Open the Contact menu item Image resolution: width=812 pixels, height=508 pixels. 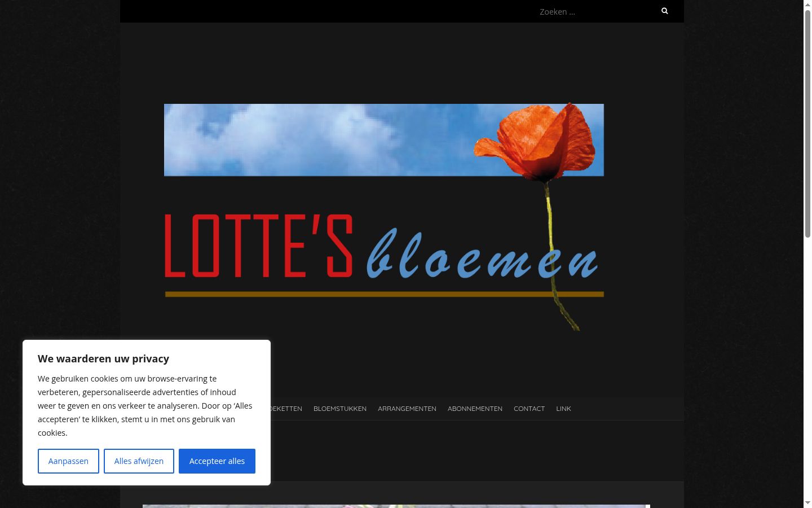click(x=529, y=409)
